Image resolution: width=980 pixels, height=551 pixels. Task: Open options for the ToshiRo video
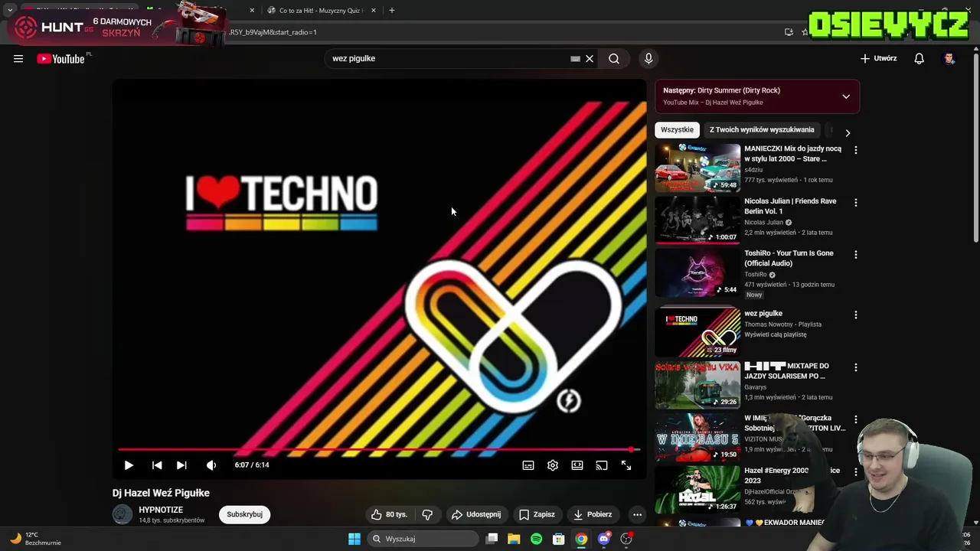tap(856, 254)
